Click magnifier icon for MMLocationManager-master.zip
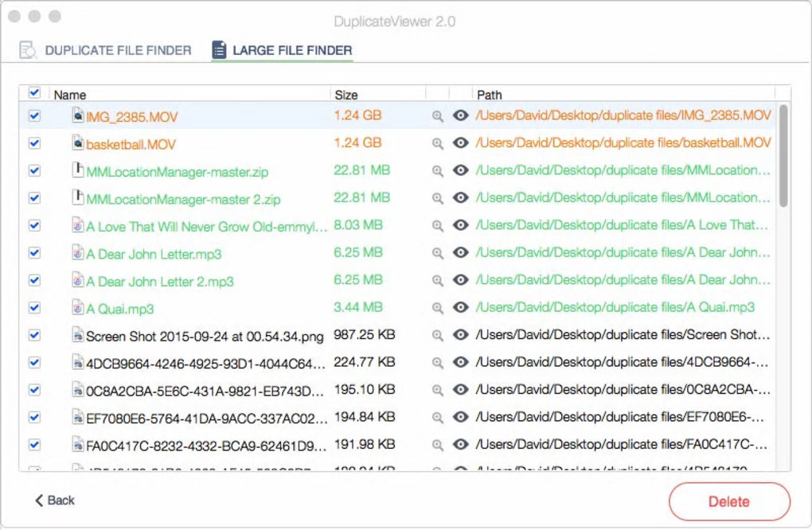Viewport: 812px width, 530px height. (438, 171)
